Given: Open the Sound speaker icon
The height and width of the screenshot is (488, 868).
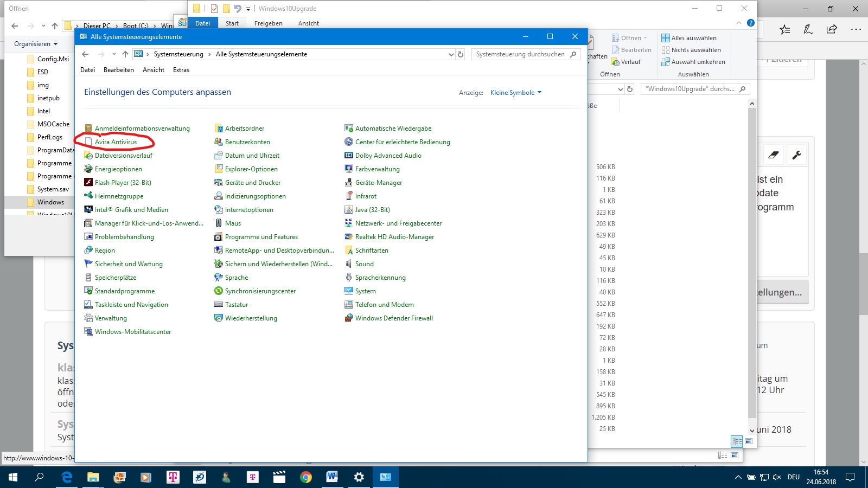Looking at the screenshot, I should [x=349, y=264].
